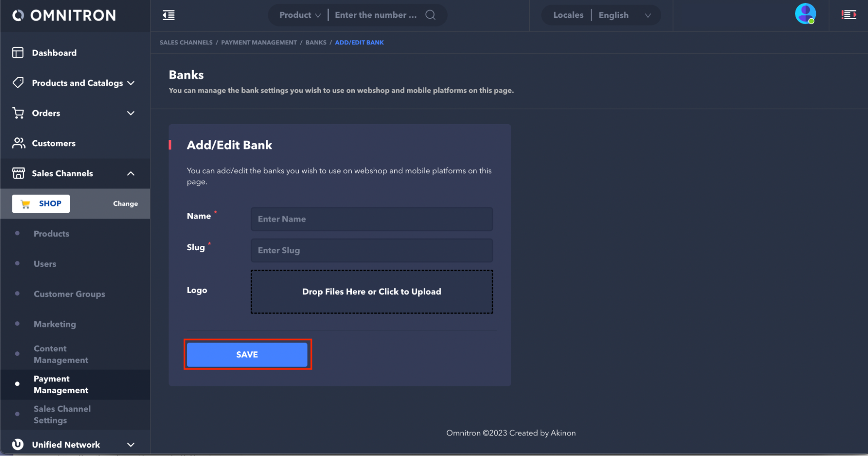Viewport: 868px width, 456px height.
Task: Click the Dashboard icon in sidebar
Action: click(18, 53)
